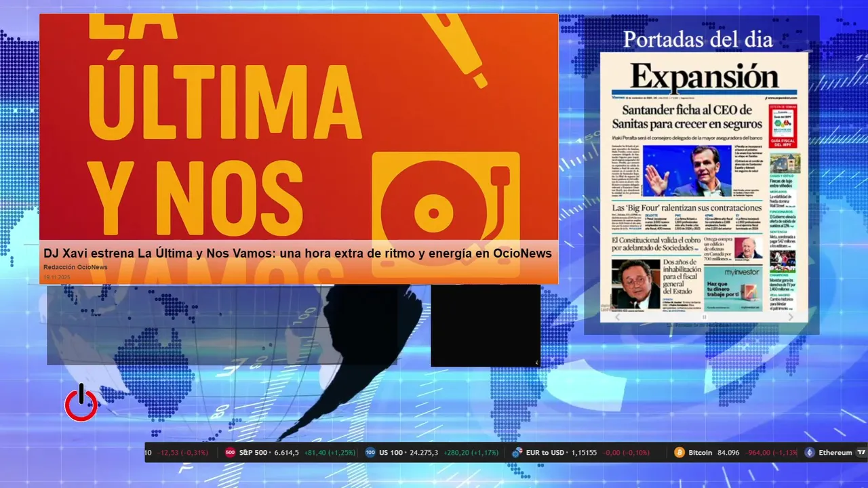The image size is (868, 488).
Task: Click the Santander ficha al CEO headline
Action: click(687, 117)
